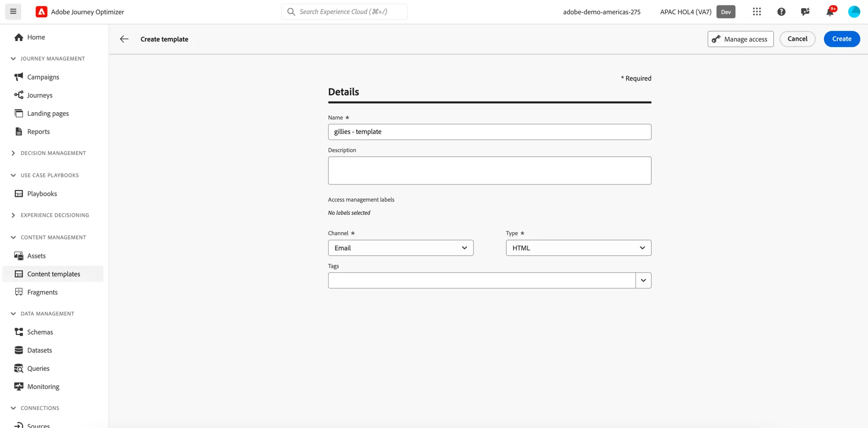Open the adobe-demo-americas-275 organization switcher
The width and height of the screenshot is (868, 428).
point(602,12)
